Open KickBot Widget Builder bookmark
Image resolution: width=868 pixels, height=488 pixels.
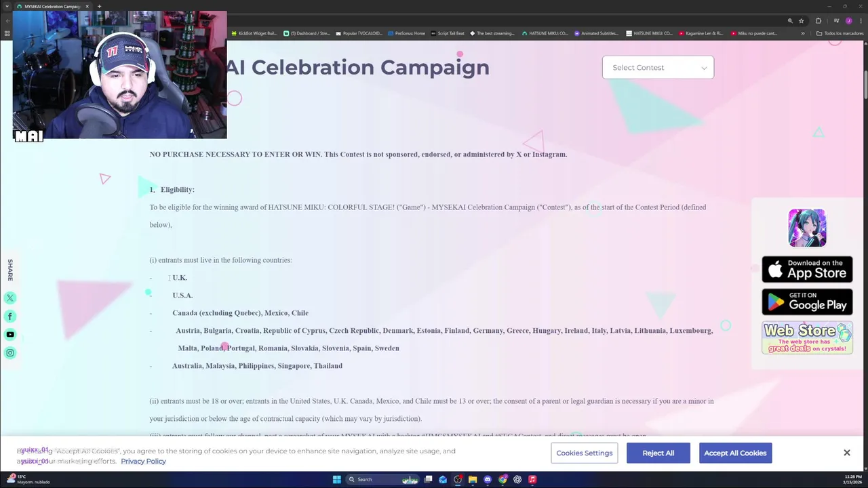254,33
